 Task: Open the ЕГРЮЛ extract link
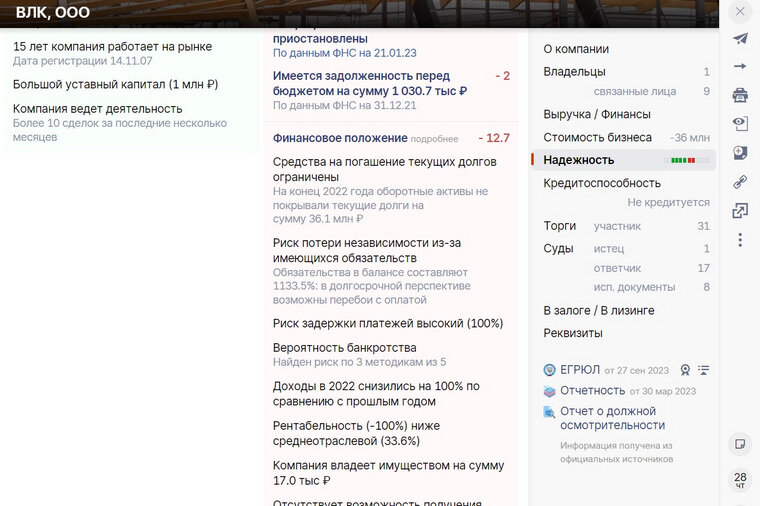pyautogui.click(x=580, y=370)
